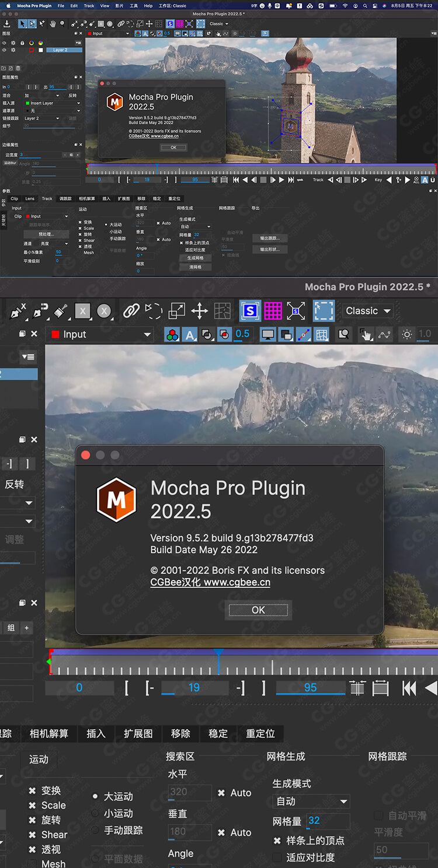Click 反转 button in enlarged left panel
Image resolution: width=438 pixels, height=868 pixels.
pyautogui.click(x=15, y=484)
